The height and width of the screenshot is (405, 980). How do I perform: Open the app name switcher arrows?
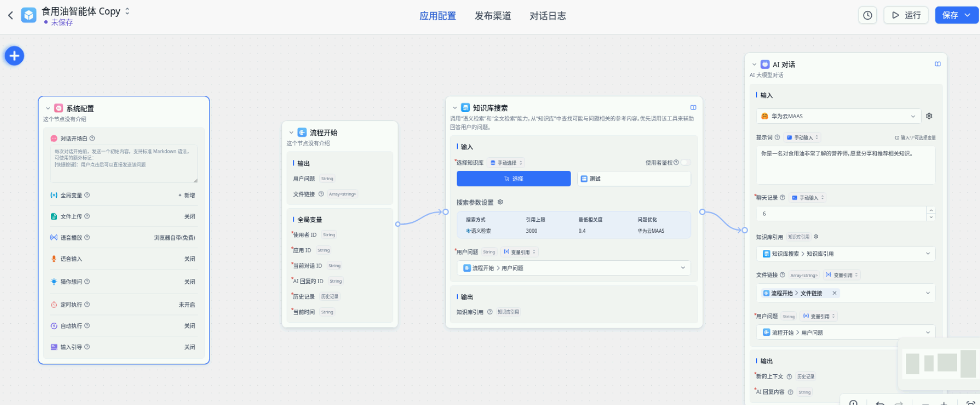tap(127, 11)
